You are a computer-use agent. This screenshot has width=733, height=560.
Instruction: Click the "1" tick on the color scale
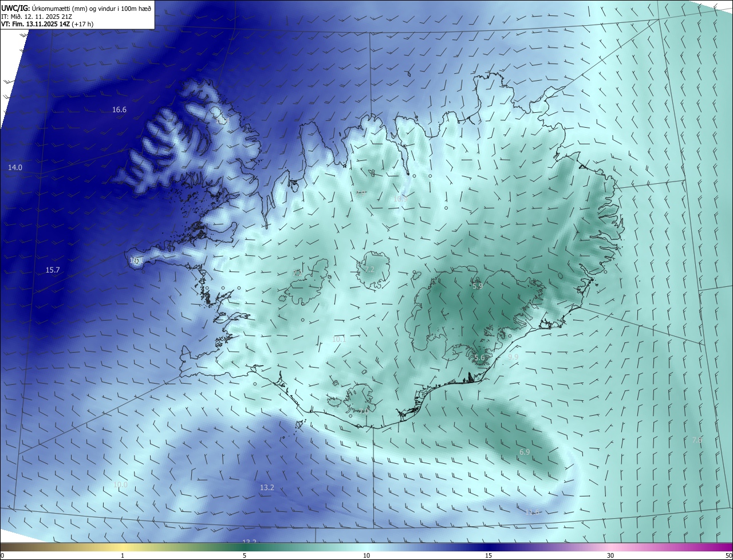point(123,555)
